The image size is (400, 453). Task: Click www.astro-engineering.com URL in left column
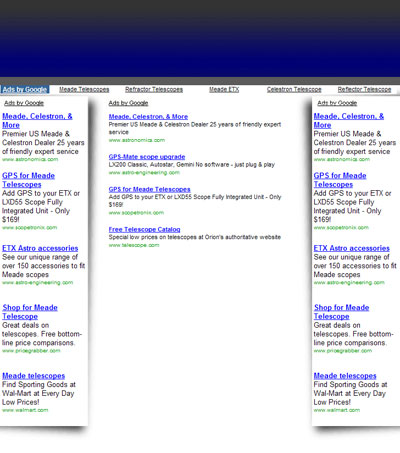tap(37, 283)
